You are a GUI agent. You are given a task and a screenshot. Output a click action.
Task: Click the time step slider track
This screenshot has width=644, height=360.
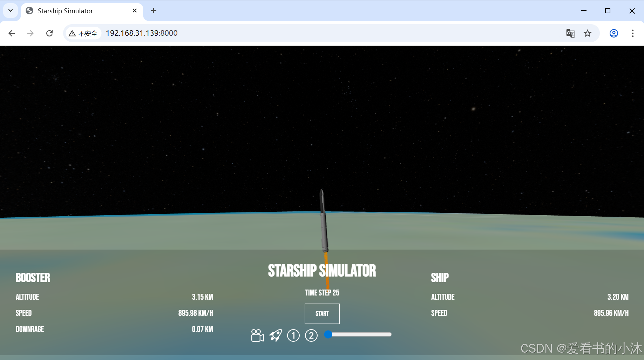(x=358, y=334)
